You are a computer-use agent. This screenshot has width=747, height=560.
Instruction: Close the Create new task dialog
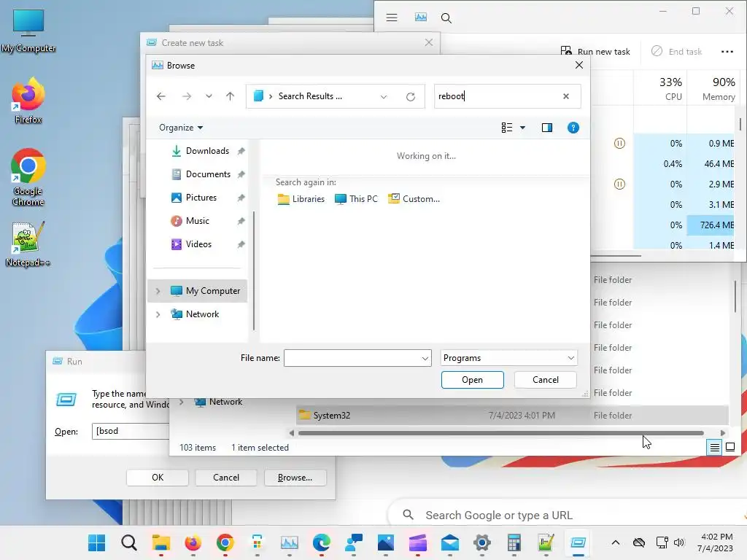pos(429,42)
